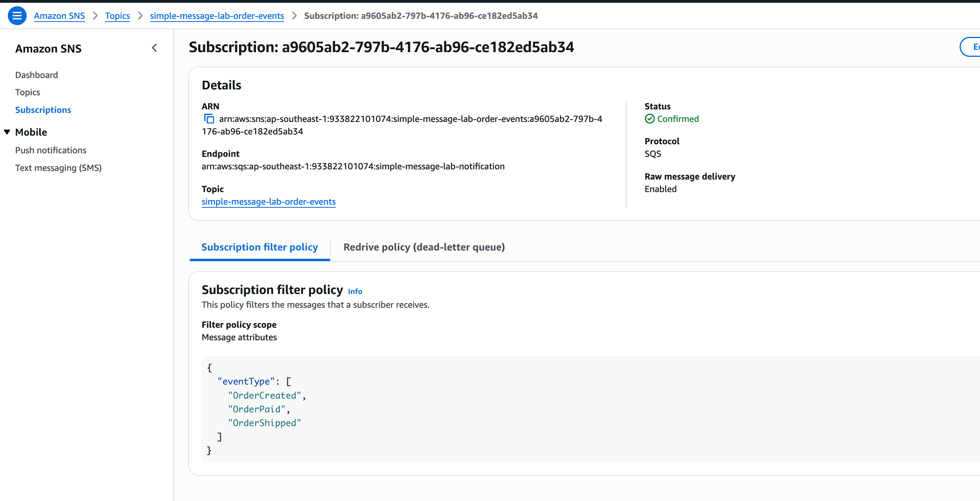
Task: Copy the subscription ARN with copy icon
Action: [209, 119]
